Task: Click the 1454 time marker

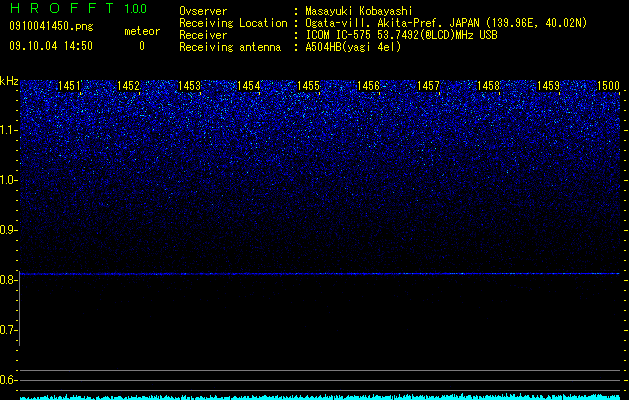Action: [249, 86]
